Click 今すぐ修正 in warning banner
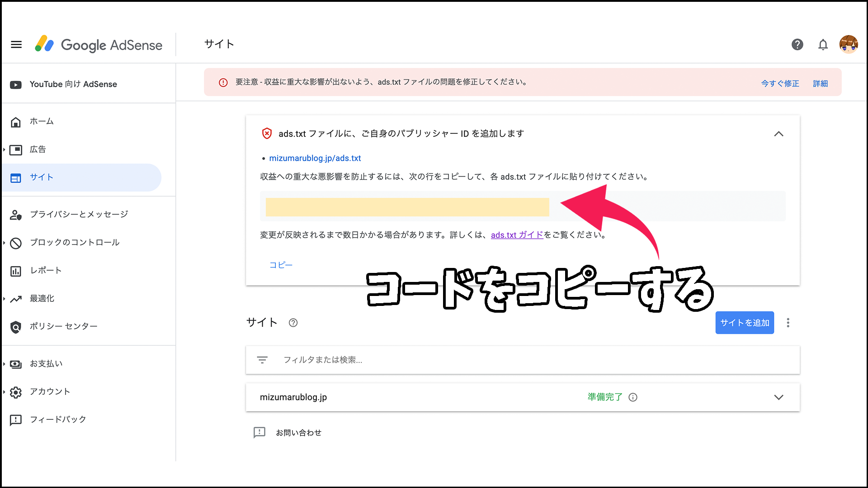The height and width of the screenshot is (488, 868). point(780,83)
